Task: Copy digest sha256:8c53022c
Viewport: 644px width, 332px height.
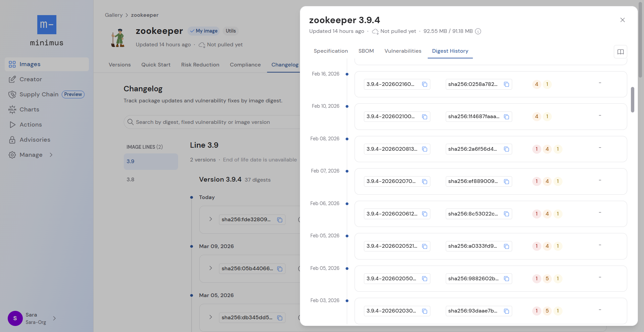Action: [x=506, y=214]
